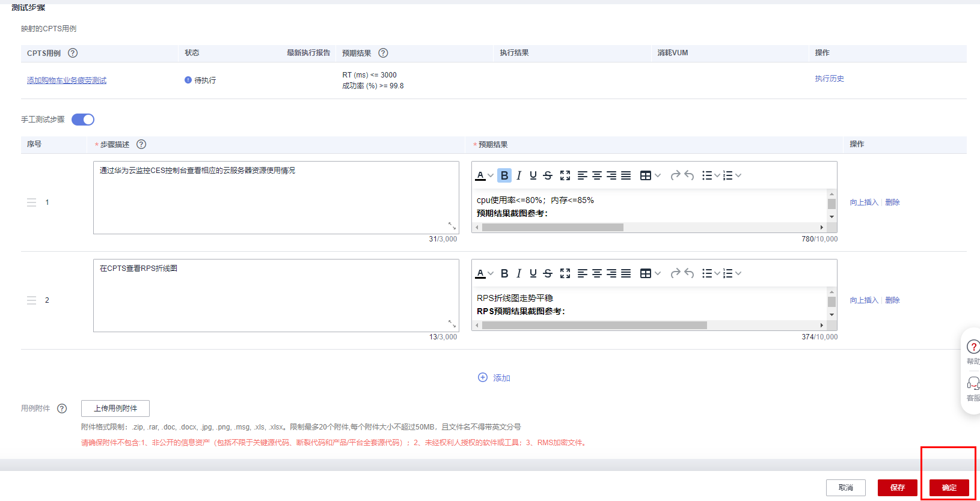Toggle Strikethrough in step 2 editor
This screenshot has height=501, width=980.
(x=548, y=273)
